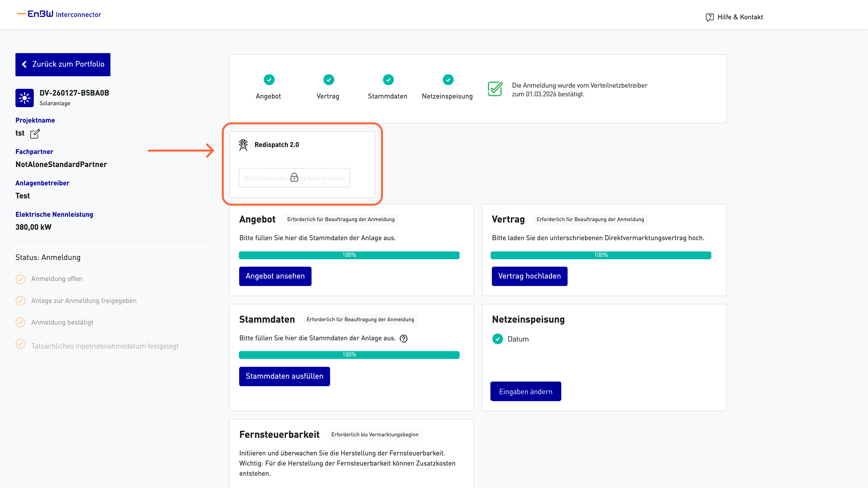Click the Angebot 100% progress bar
The width and height of the screenshot is (868, 488).
point(349,255)
